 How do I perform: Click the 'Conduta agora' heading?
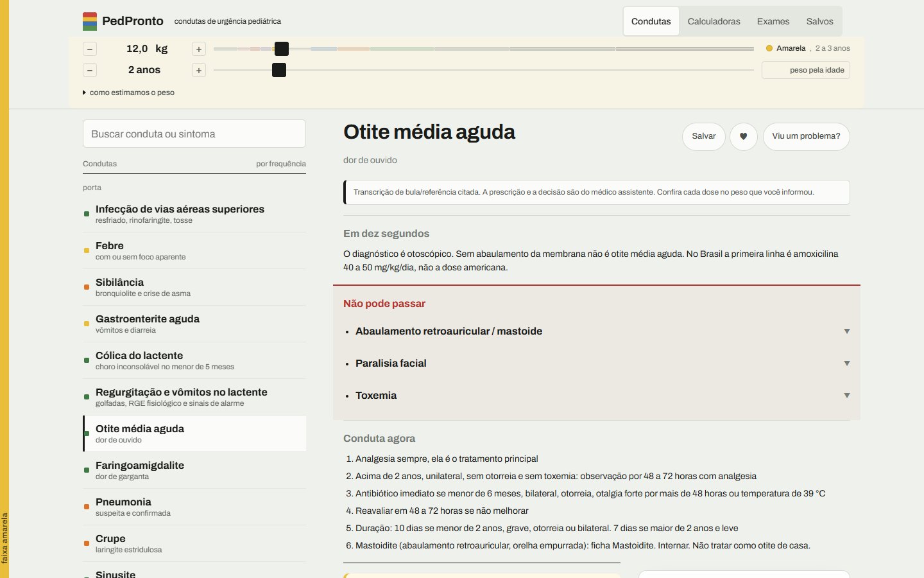tap(379, 439)
